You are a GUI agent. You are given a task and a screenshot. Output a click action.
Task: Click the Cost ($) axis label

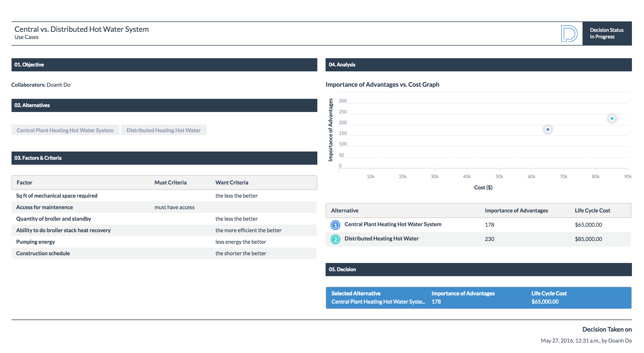click(x=483, y=187)
